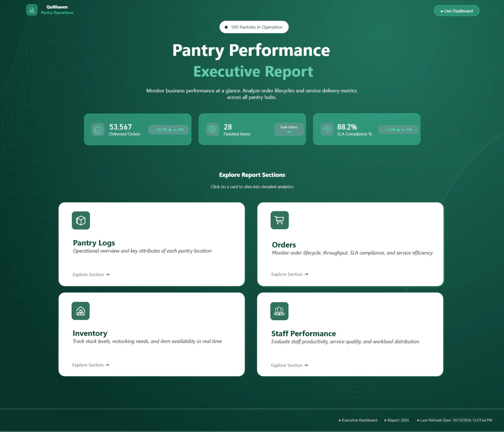Click the Executive Report subtitle

[253, 72]
